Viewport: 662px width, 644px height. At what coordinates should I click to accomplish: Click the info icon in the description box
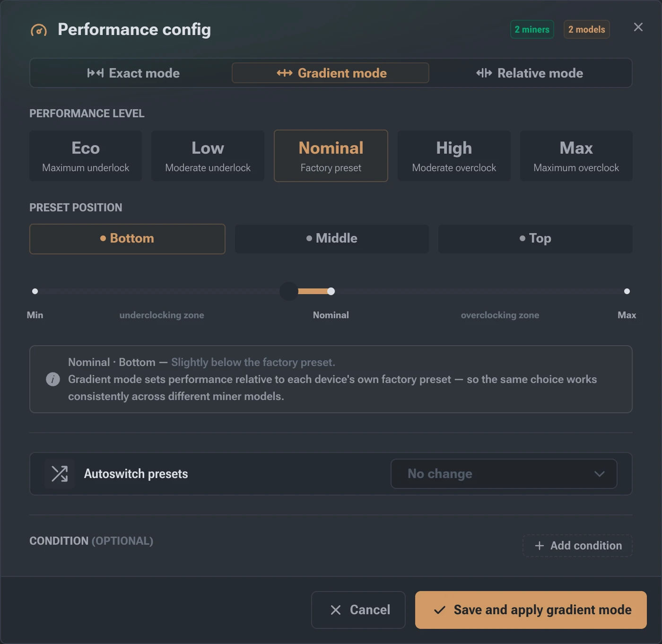point(53,379)
